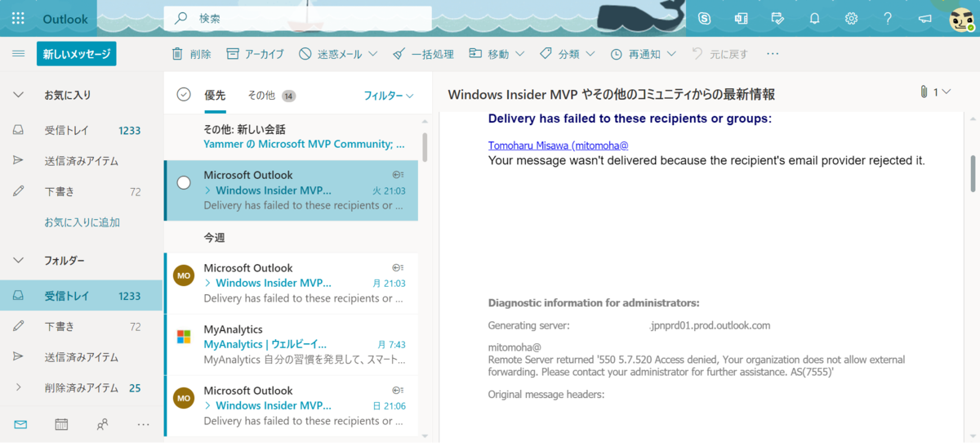Screen dimensions: 980x443
Task: Open the account profile avatar
Action: click(961, 20)
